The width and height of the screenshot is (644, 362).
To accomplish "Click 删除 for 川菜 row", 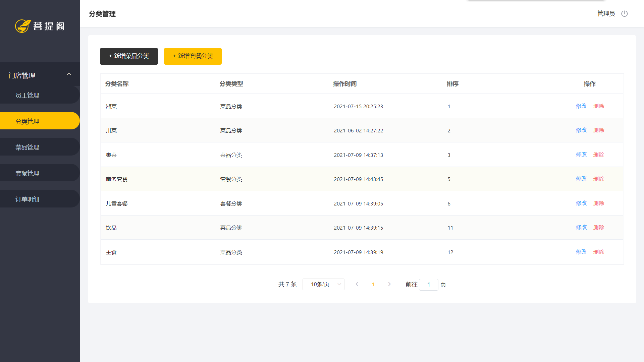I will 598,130.
